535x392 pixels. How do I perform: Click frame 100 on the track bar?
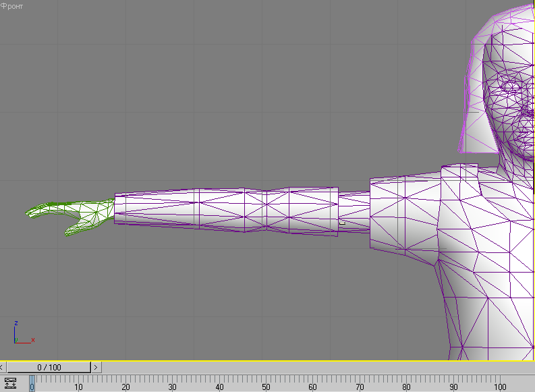(500, 387)
